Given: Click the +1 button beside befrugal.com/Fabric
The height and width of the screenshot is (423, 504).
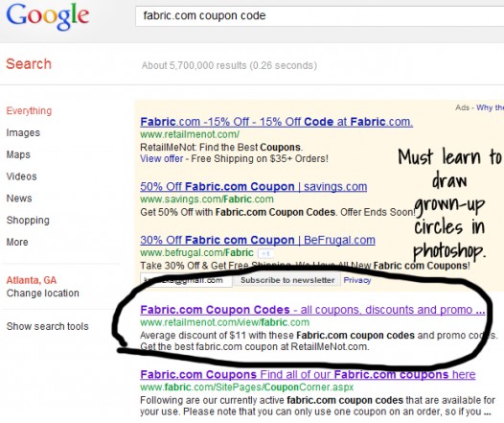Looking at the screenshot, I should point(265,253).
